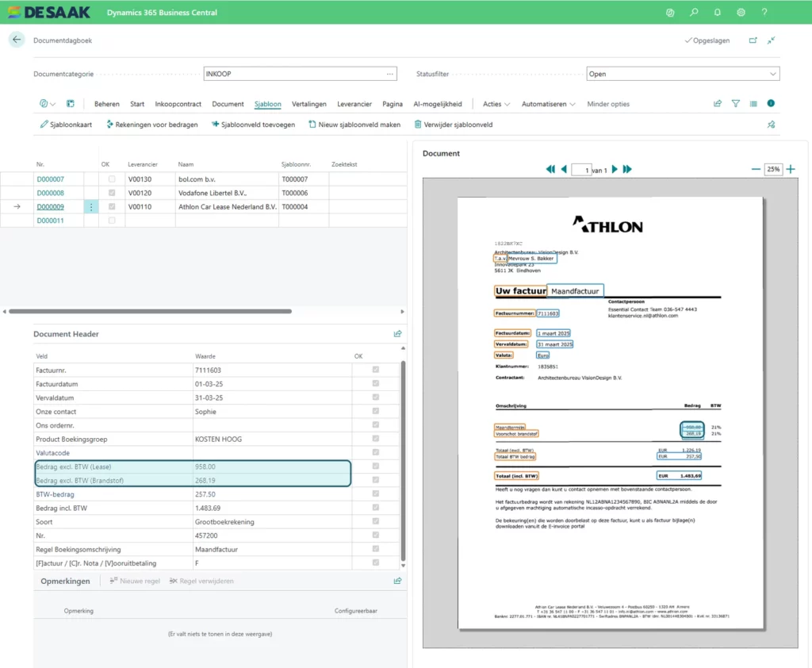
Task: Open document link D000008
Action: [x=50, y=193]
